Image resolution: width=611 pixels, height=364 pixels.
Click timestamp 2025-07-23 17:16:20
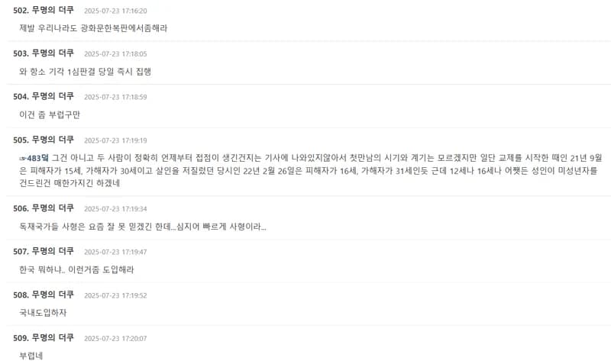(x=115, y=11)
